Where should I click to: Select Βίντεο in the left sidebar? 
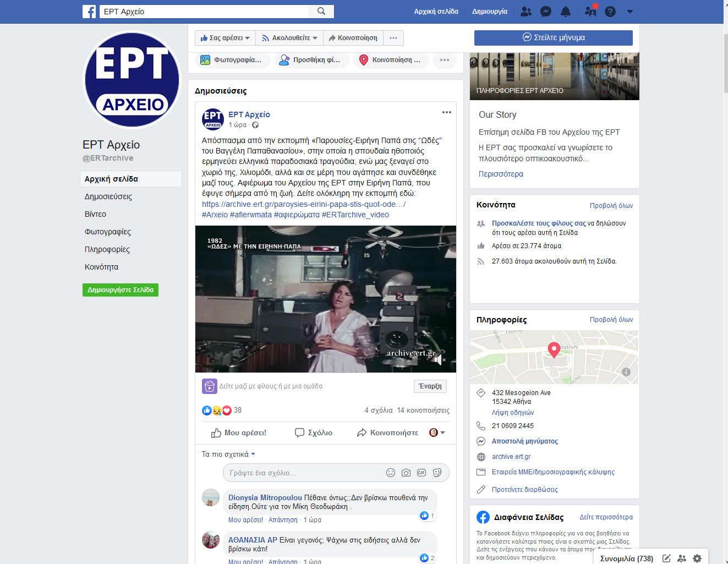pyautogui.click(x=96, y=214)
